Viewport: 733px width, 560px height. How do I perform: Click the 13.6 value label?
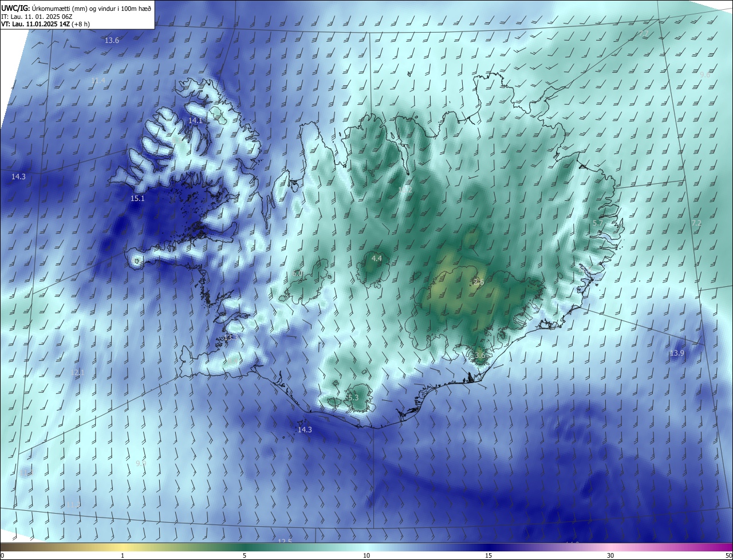112,41
